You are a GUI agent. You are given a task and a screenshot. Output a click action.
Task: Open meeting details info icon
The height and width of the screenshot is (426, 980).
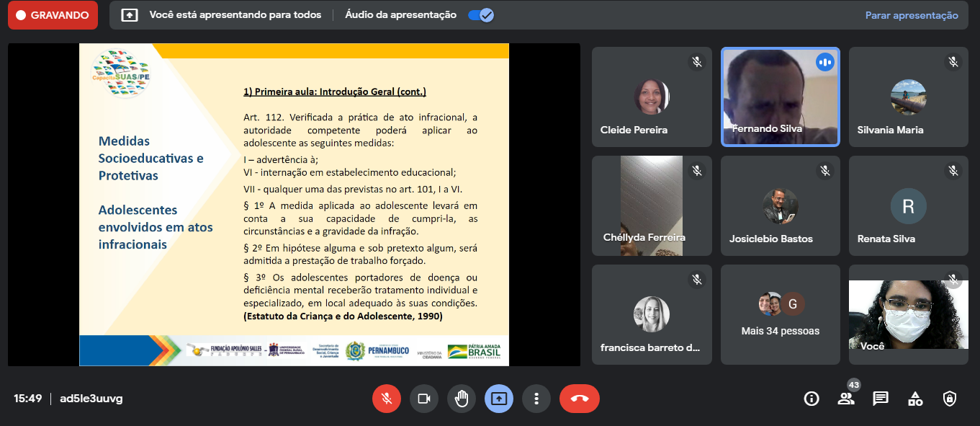(812, 399)
